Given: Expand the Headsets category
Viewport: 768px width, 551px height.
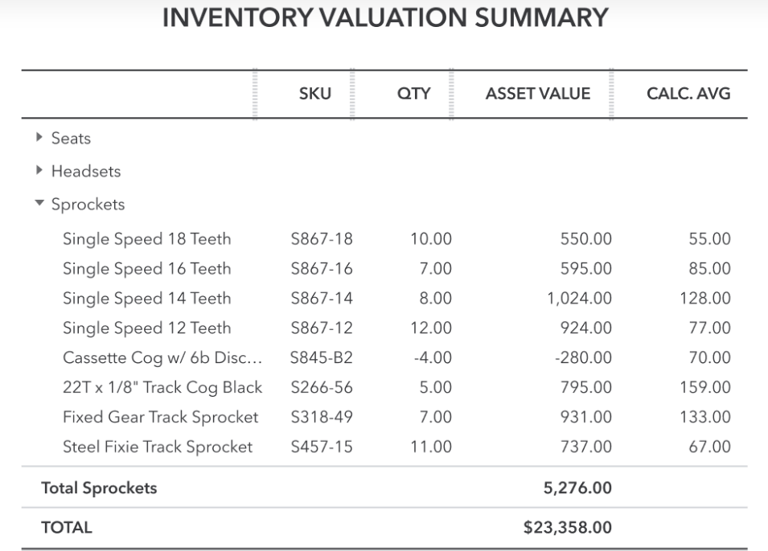Looking at the screenshot, I should [40, 171].
